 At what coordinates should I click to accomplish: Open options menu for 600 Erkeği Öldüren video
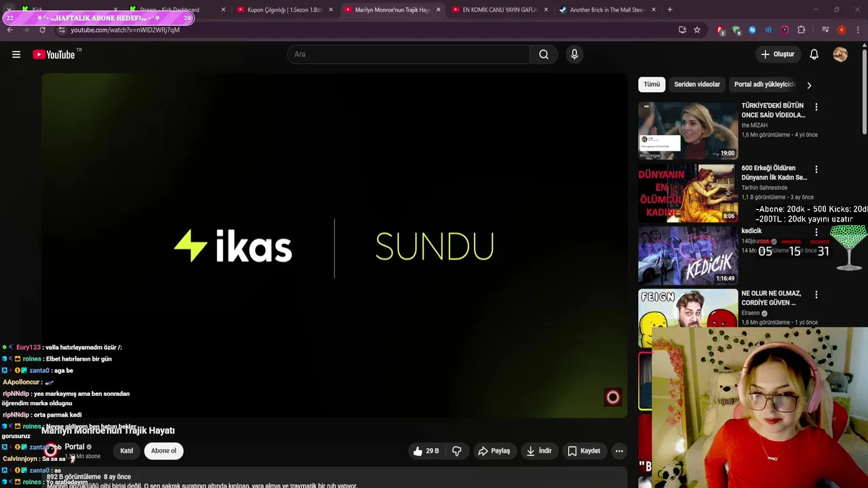click(x=816, y=169)
